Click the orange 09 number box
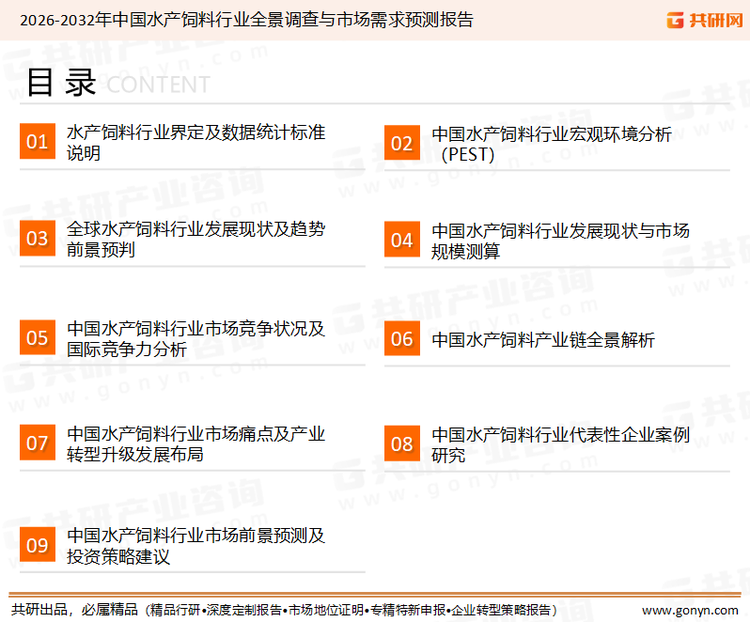Image resolution: width=750 pixels, height=622 pixels. pos(37,544)
